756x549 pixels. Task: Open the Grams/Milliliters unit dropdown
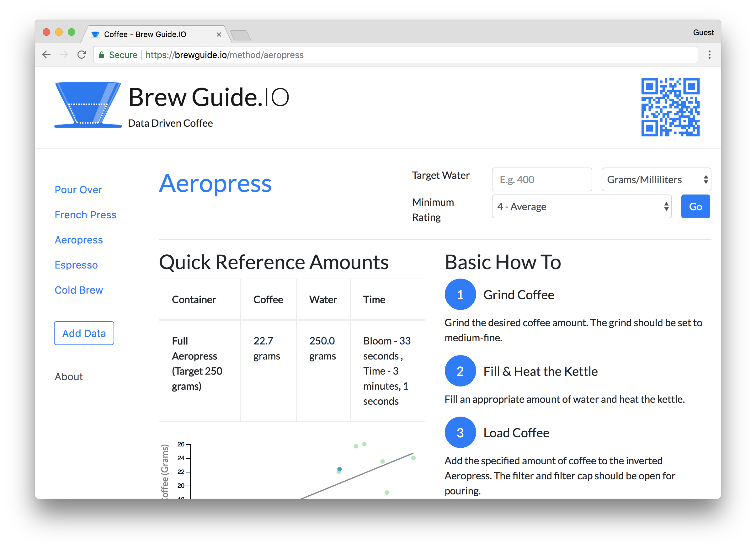(656, 179)
